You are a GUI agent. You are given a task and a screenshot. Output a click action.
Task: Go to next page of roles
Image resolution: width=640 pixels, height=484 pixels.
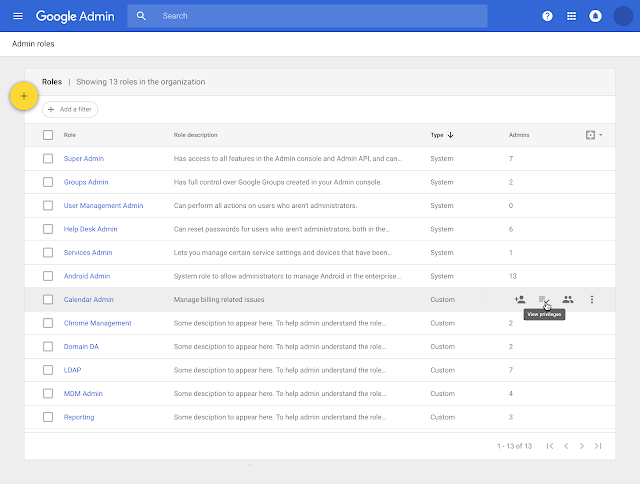coord(581,446)
